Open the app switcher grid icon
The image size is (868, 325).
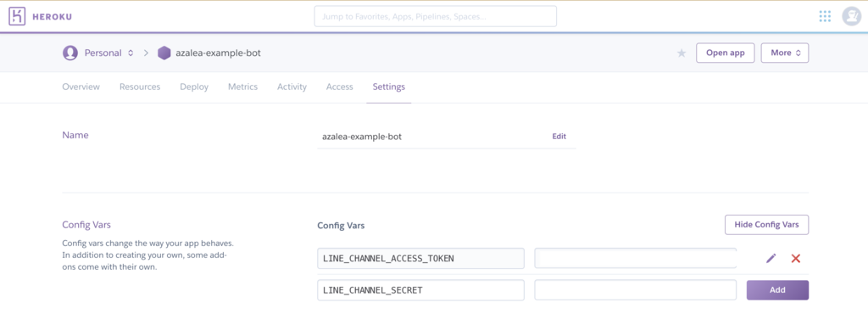(x=825, y=16)
